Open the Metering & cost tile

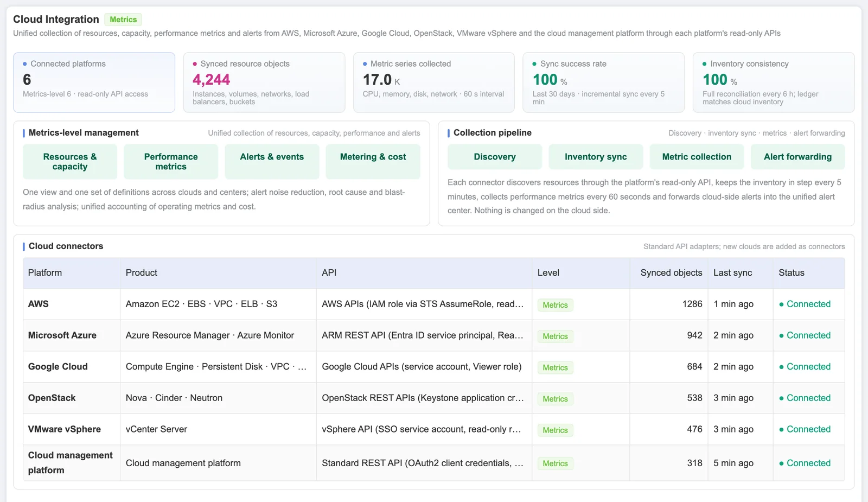pyautogui.click(x=373, y=162)
